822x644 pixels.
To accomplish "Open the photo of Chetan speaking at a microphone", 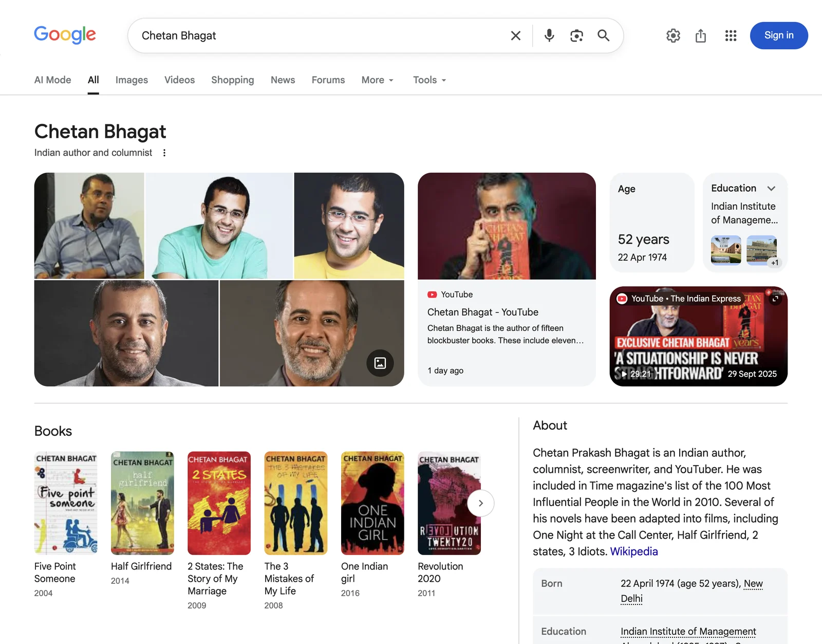I will [x=89, y=226].
